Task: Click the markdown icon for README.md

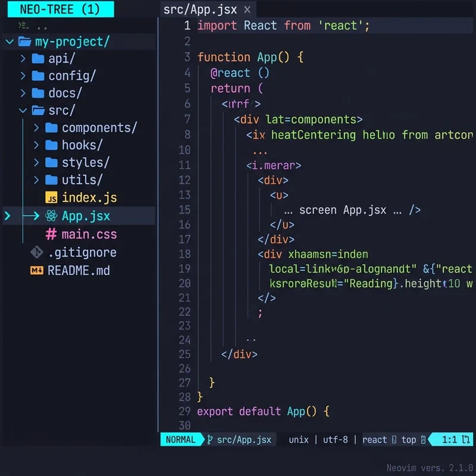Action: pos(37,270)
